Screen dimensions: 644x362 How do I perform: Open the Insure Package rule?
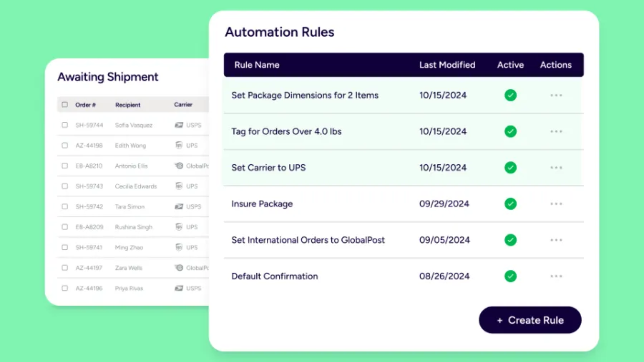262,204
